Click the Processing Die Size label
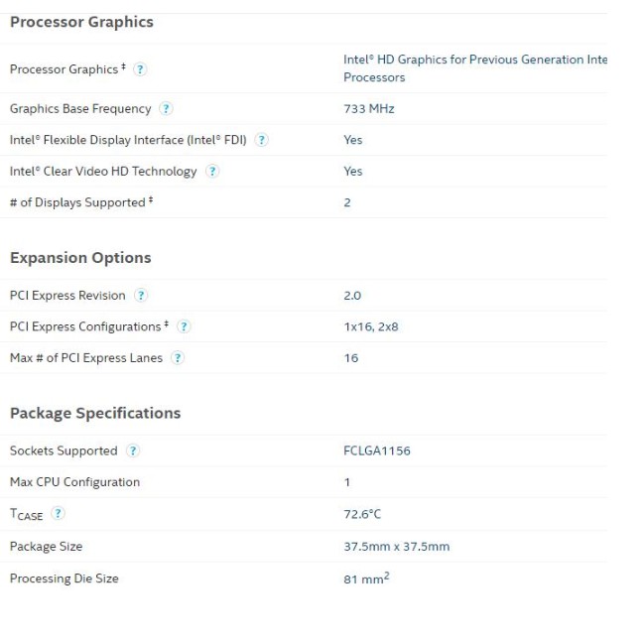This screenshot has height=644, width=644. pyautogui.click(x=64, y=579)
